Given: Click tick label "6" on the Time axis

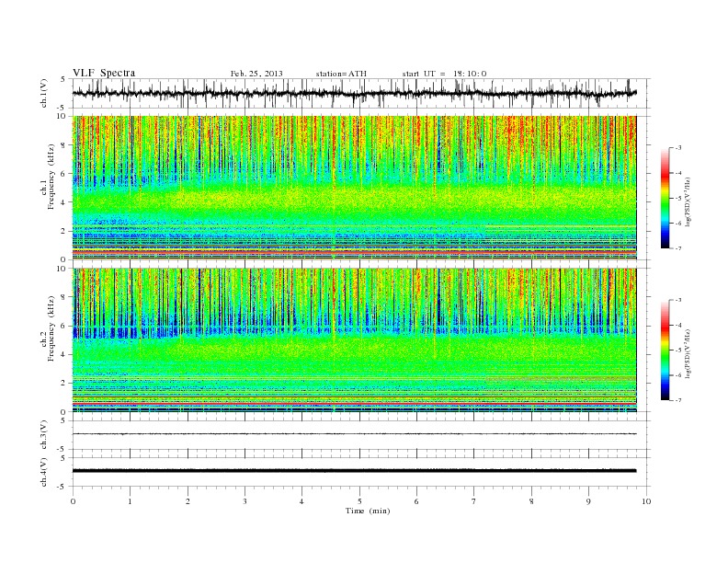Looking at the screenshot, I should tap(416, 501).
